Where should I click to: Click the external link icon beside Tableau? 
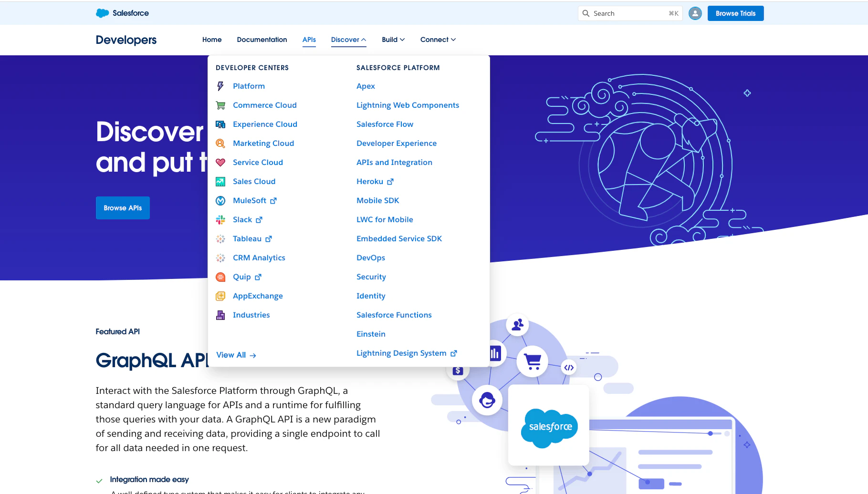(269, 239)
